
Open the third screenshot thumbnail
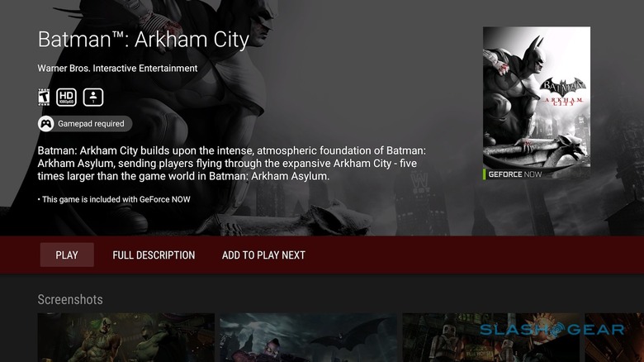(x=490, y=338)
